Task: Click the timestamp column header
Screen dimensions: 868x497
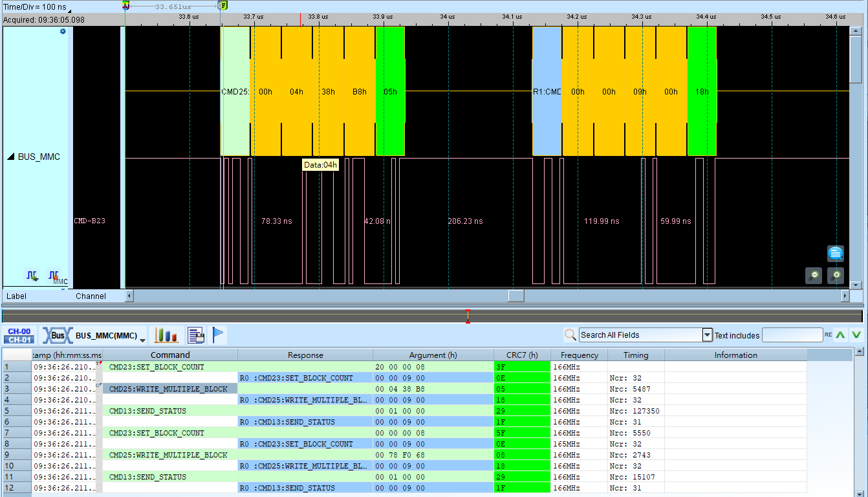Action: tap(67, 355)
